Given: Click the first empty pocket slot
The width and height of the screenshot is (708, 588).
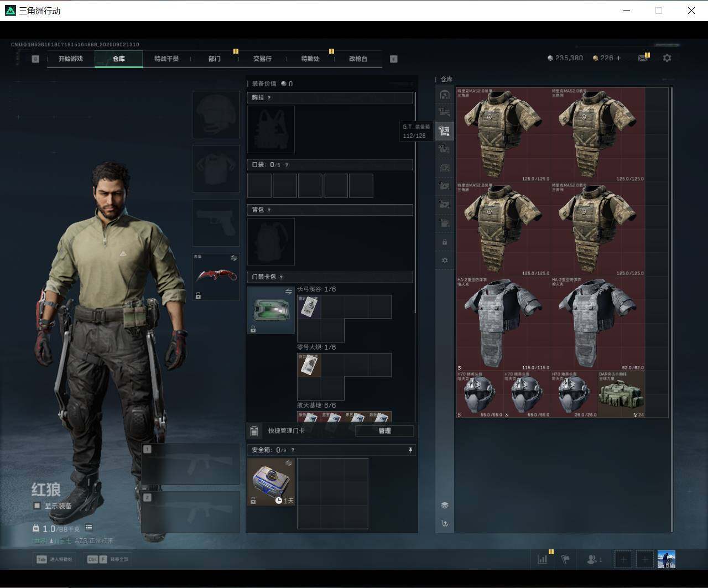Looking at the screenshot, I should coord(259,186).
